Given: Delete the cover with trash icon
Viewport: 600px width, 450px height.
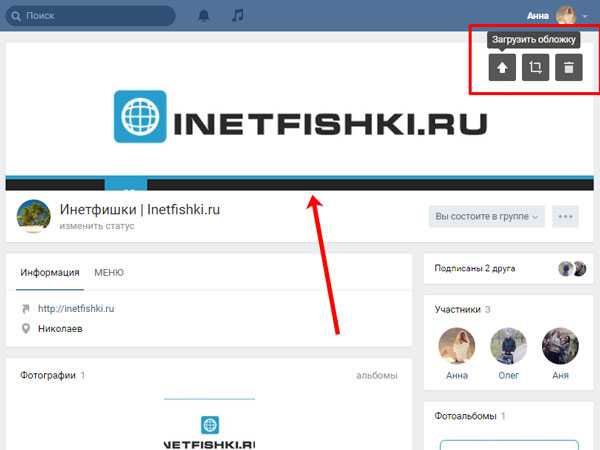Looking at the screenshot, I should point(569,67).
